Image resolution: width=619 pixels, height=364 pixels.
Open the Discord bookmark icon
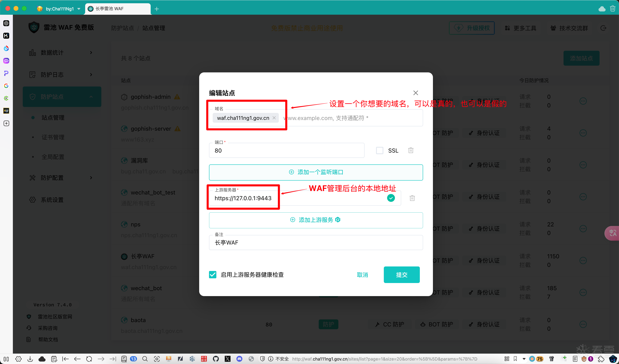pos(239,359)
